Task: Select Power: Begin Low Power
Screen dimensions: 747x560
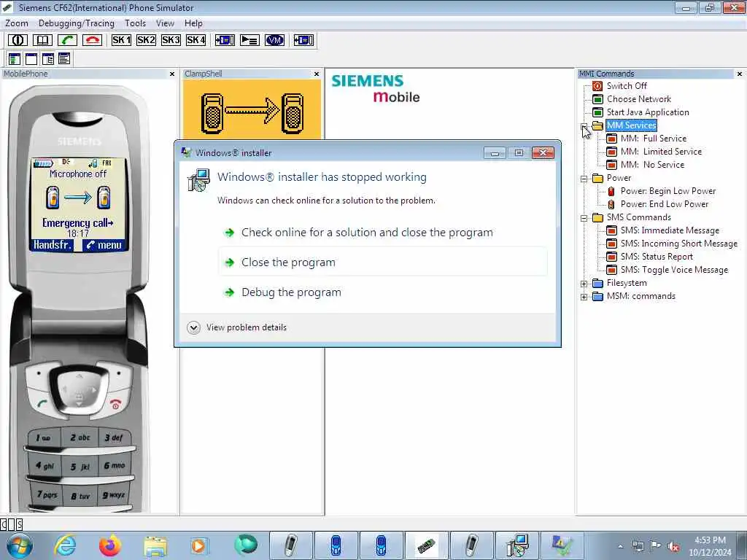Action: coord(668,191)
